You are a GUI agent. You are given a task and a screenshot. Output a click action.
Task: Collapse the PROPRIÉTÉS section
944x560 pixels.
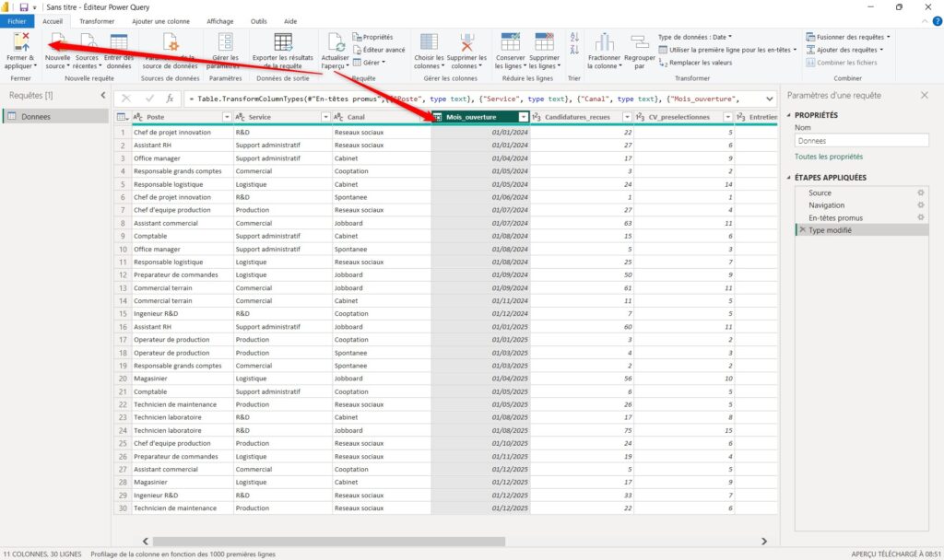(x=789, y=115)
